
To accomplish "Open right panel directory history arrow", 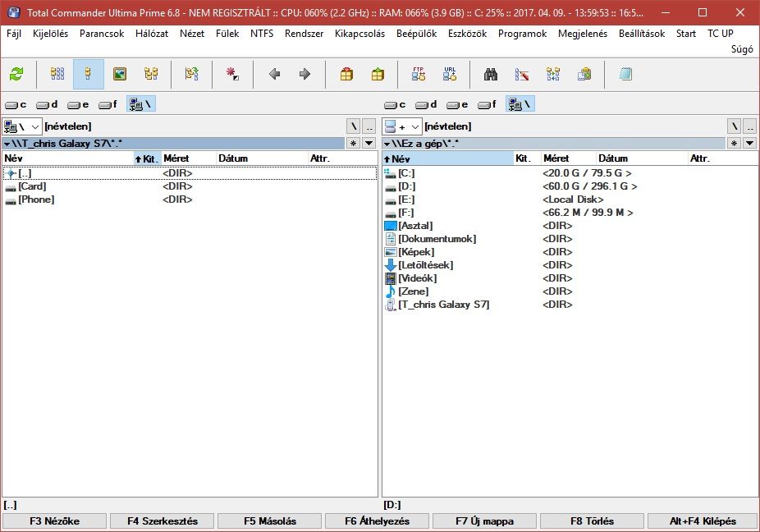I will pyautogui.click(x=750, y=143).
